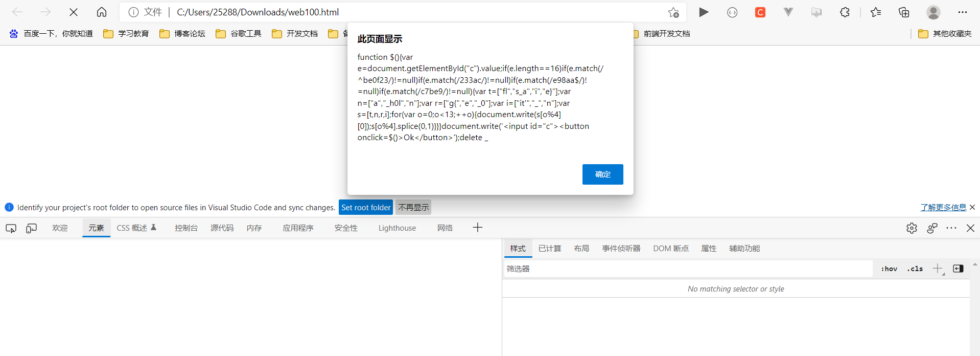Screen dimensions: 980x356
Task: Focus the 筛选器 styles filter field
Action: (688, 269)
